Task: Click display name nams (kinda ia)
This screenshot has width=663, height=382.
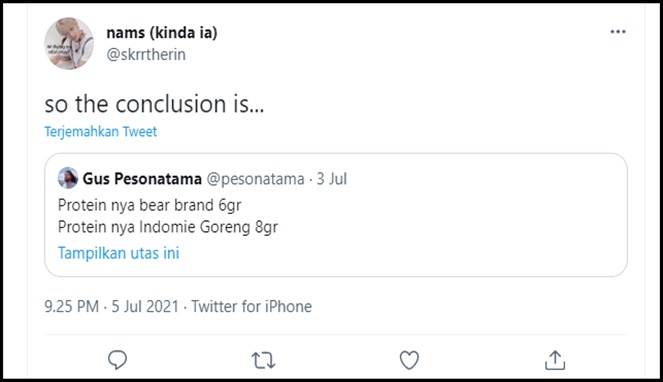Action: point(162,33)
